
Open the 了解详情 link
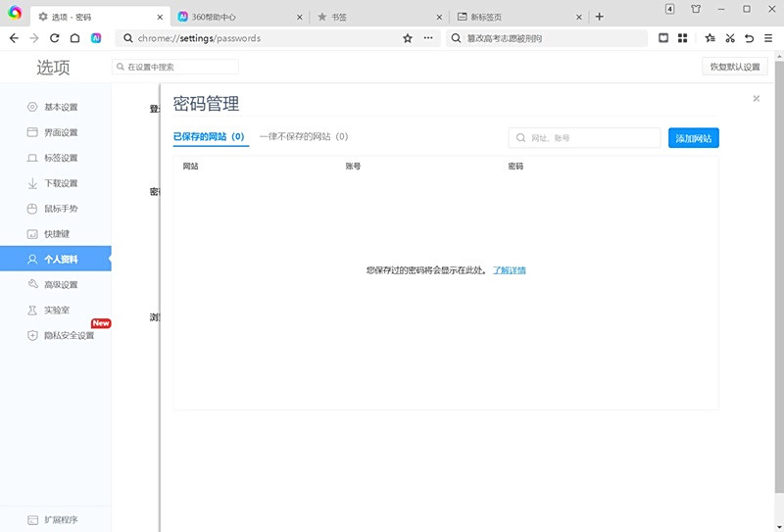[509, 270]
